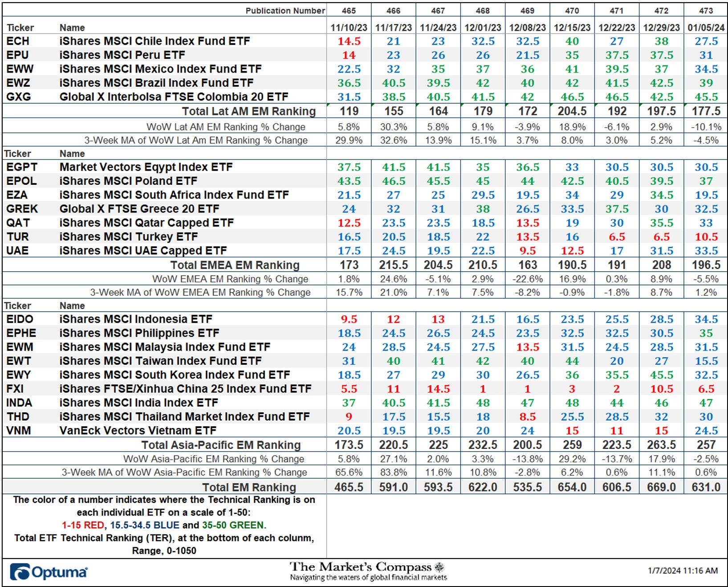Click WoW Lat AM EM Ranking % Change label
Viewport: 728px width, 587px height.
226,127
